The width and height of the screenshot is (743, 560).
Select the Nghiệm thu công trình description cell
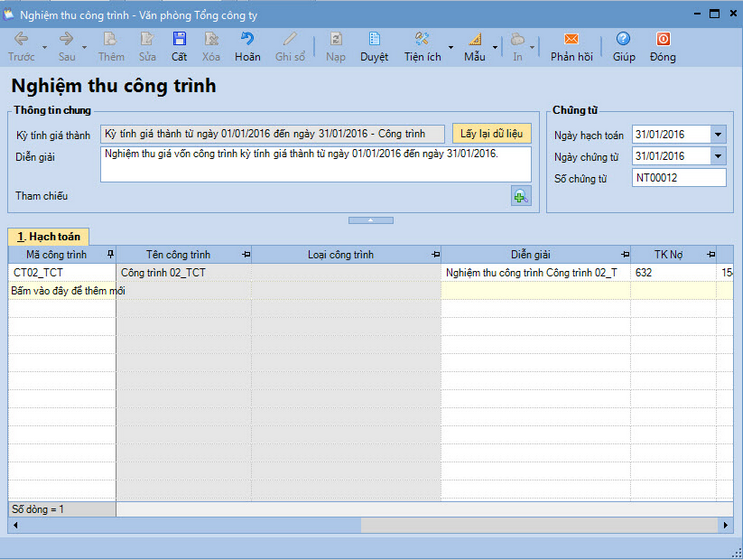coord(535,272)
